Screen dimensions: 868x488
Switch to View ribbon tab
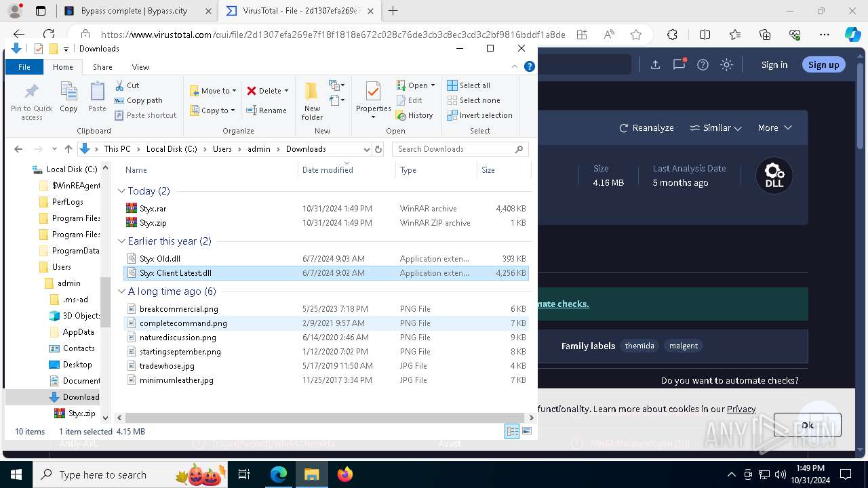pyautogui.click(x=140, y=67)
